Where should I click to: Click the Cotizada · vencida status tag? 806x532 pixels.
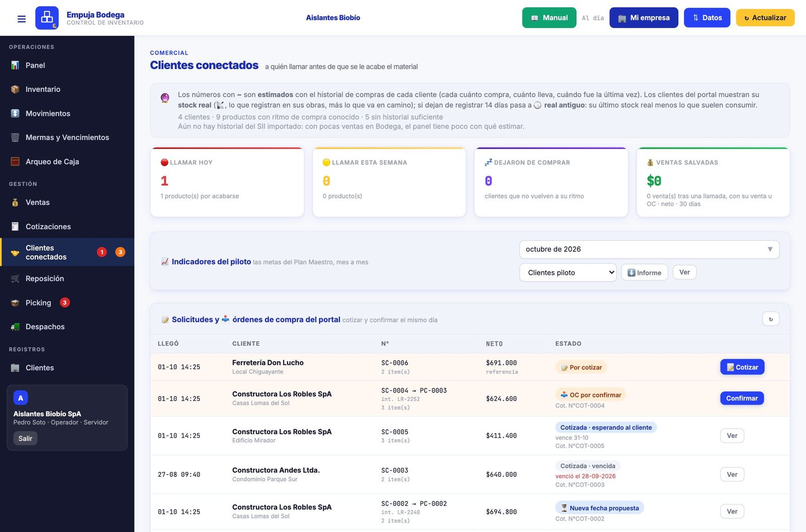click(x=588, y=466)
